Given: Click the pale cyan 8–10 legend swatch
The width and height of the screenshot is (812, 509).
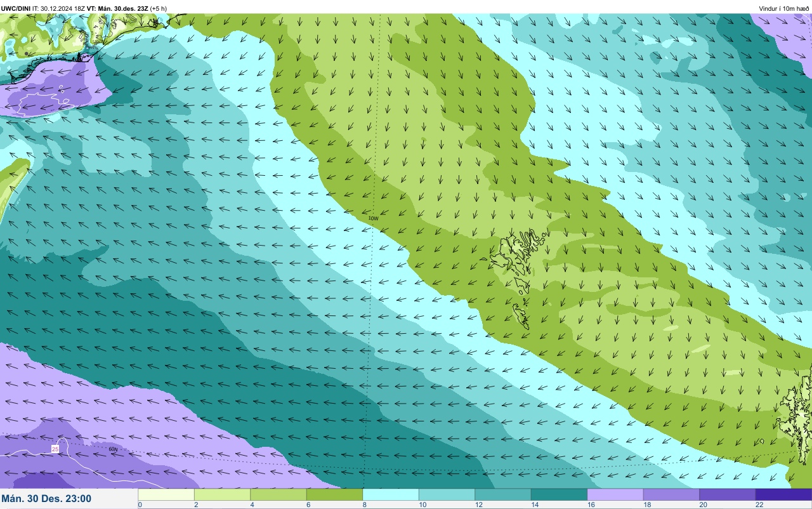Looking at the screenshot, I should click(391, 494).
